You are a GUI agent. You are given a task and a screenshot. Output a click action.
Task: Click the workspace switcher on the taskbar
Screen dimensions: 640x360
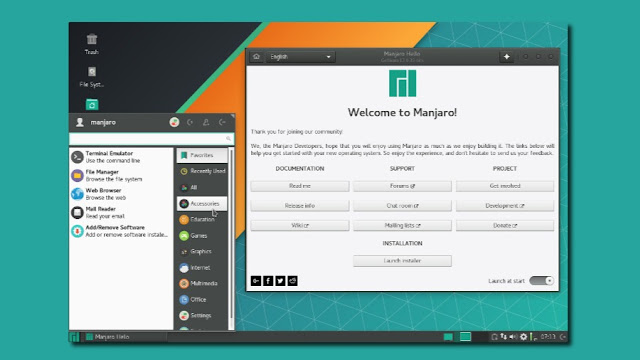point(465,337)
